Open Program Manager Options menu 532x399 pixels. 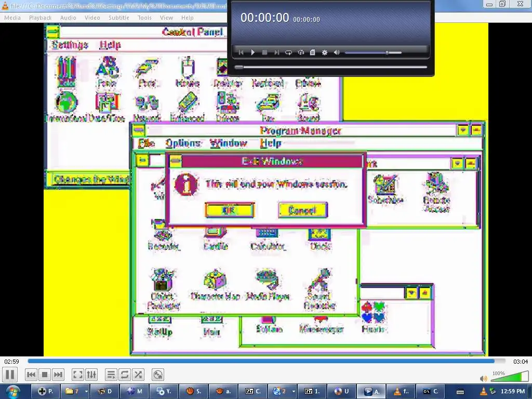(x=183, y=143)
